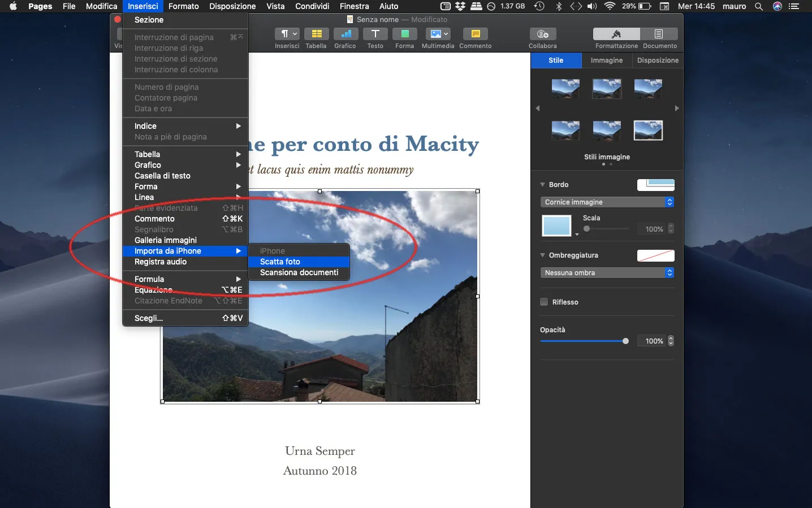
Task: Click the Time Machine menu bar icon
Action: coord(539,6)
